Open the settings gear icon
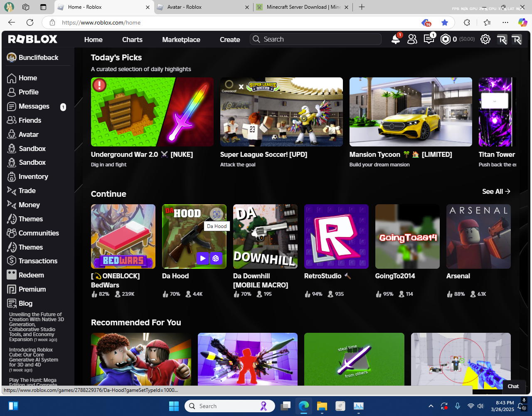The image size is (532, 416). pyautogui.click(x=485, y=39)
